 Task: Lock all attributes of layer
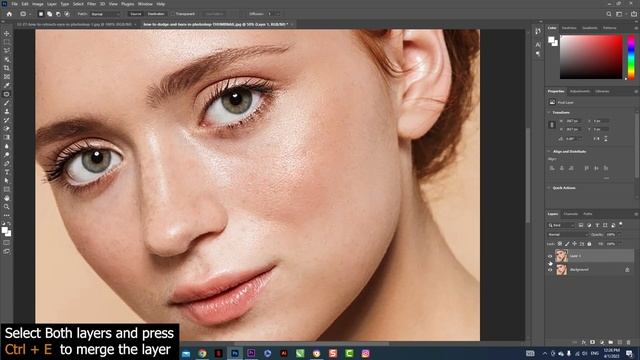click(x=589, y=244)
